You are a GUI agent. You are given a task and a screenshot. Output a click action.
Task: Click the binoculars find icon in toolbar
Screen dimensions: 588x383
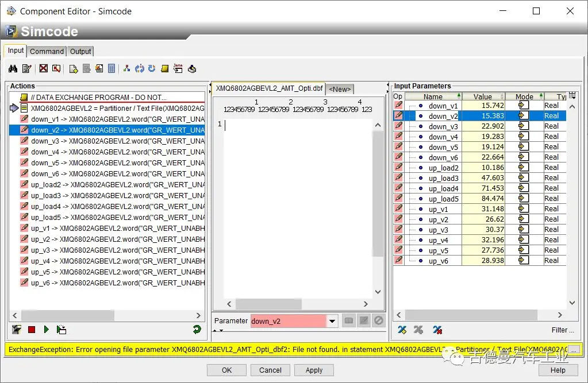point(13,69)
